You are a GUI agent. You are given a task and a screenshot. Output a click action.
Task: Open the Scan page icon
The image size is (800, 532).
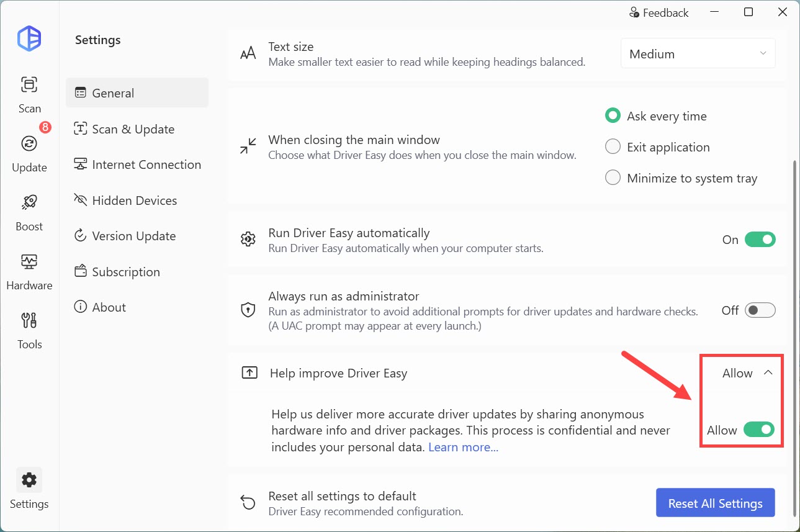point(29,84)
